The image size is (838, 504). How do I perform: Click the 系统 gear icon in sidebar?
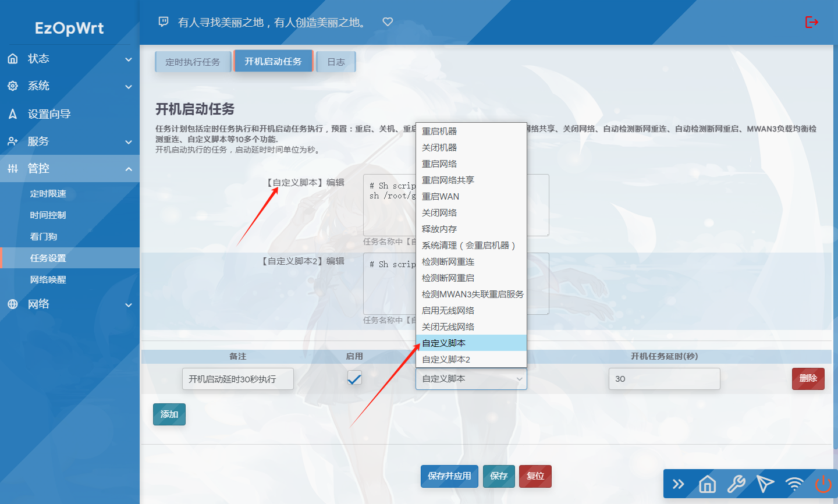tap(13, 86)
